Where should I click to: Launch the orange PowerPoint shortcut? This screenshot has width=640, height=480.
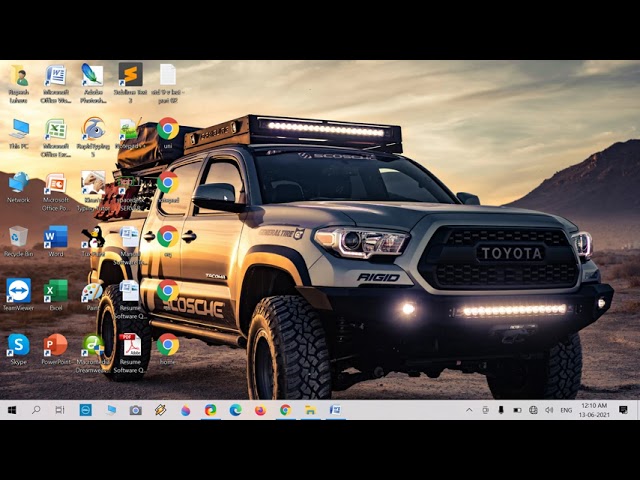tap(56, 344)
